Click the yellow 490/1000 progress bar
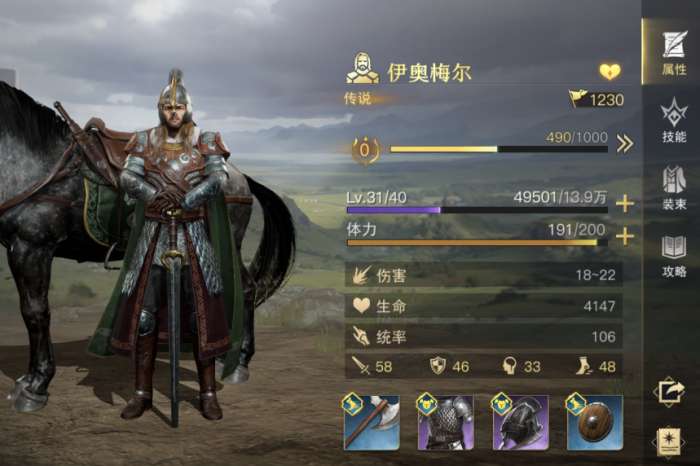The width and height of the screenshot is (700, 466). [499, 149]
